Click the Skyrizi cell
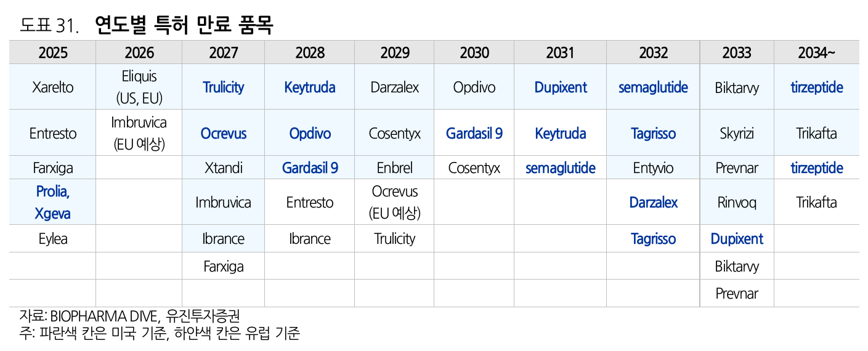This screenshot has width=868, height=351. (737, 133)
